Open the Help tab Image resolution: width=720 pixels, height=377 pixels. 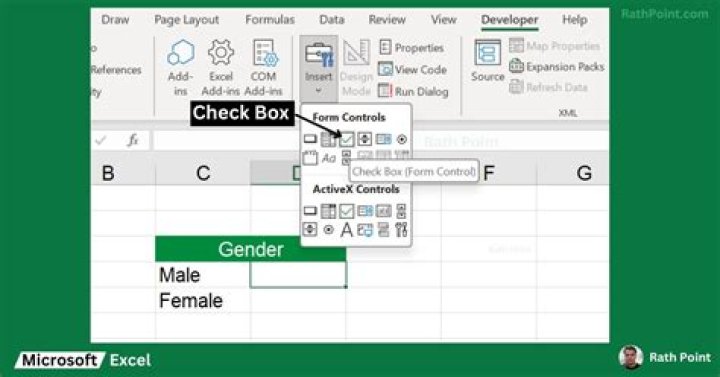tap(574, 20)
